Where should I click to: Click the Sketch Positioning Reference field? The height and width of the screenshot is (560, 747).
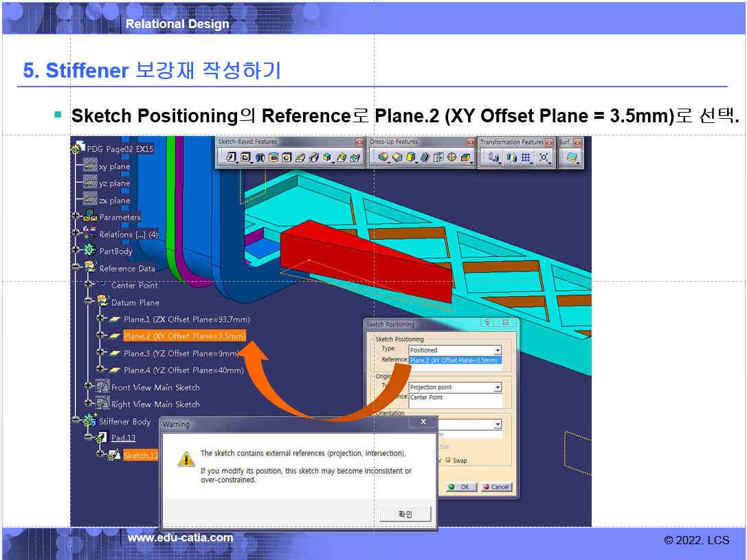point(454,360)
